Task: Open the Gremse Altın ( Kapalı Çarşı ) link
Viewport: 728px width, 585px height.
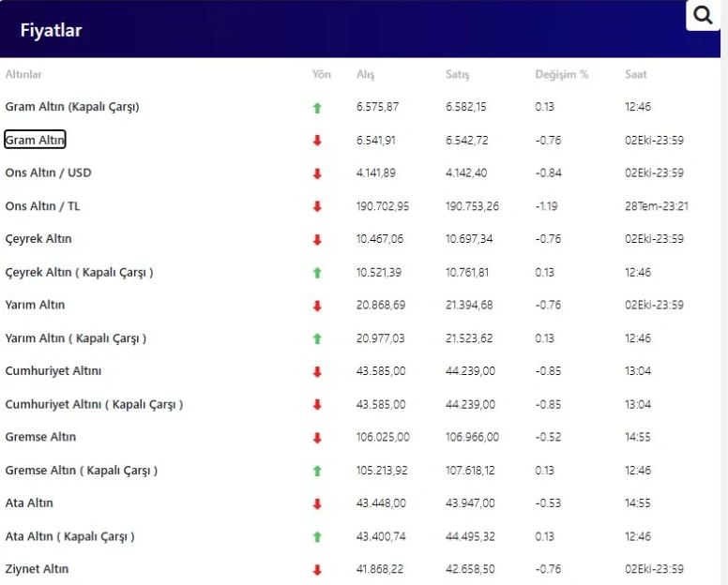Action: click(82, 471)
